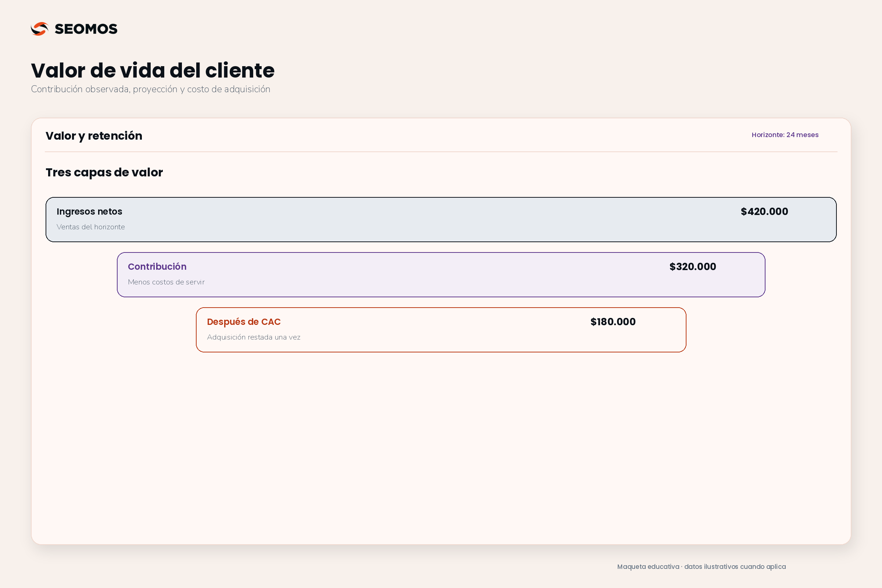This screenshot has height=588, width=882.
Task: Click the 'Maqueta educativa' footer note
Action: pyautogui.click(x=701, y=567)
